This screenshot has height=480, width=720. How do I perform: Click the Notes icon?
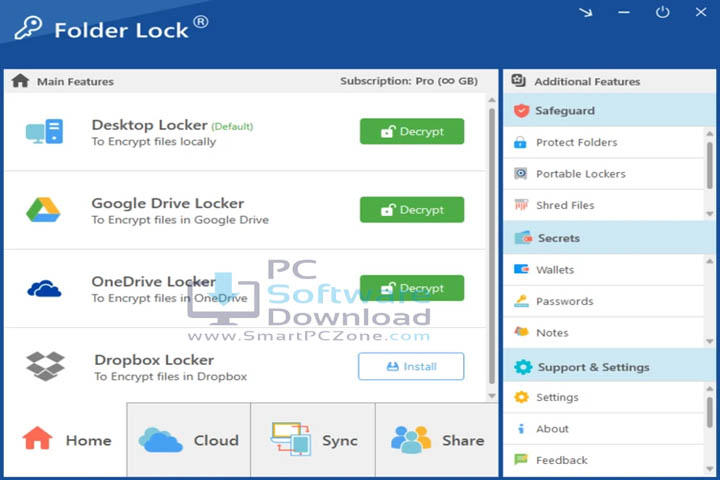coord(521,332)
